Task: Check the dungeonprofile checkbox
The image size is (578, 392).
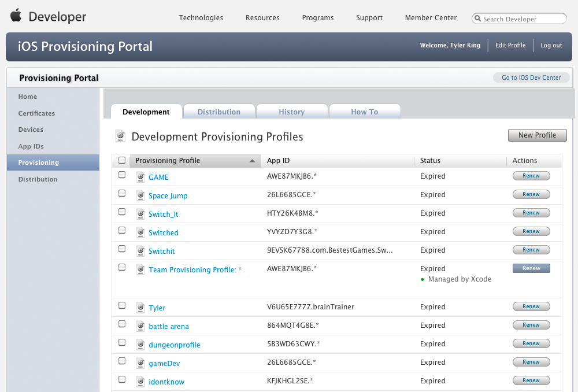Action: point(122,342)
